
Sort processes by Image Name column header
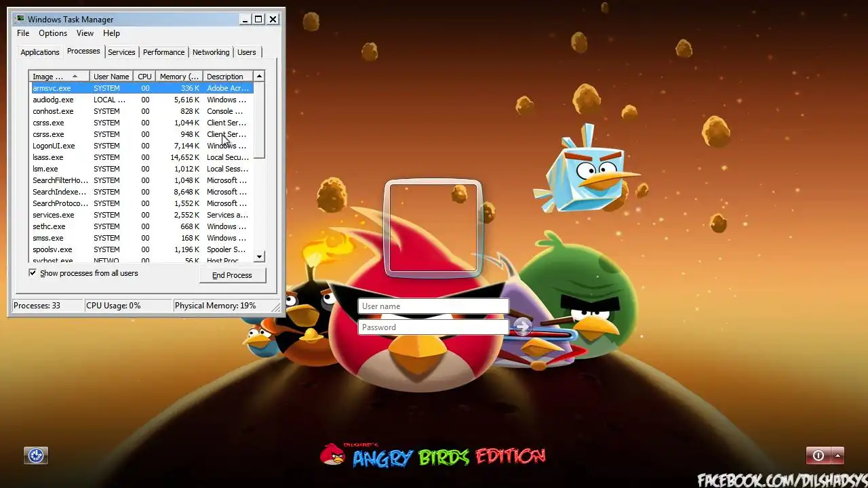59,77
